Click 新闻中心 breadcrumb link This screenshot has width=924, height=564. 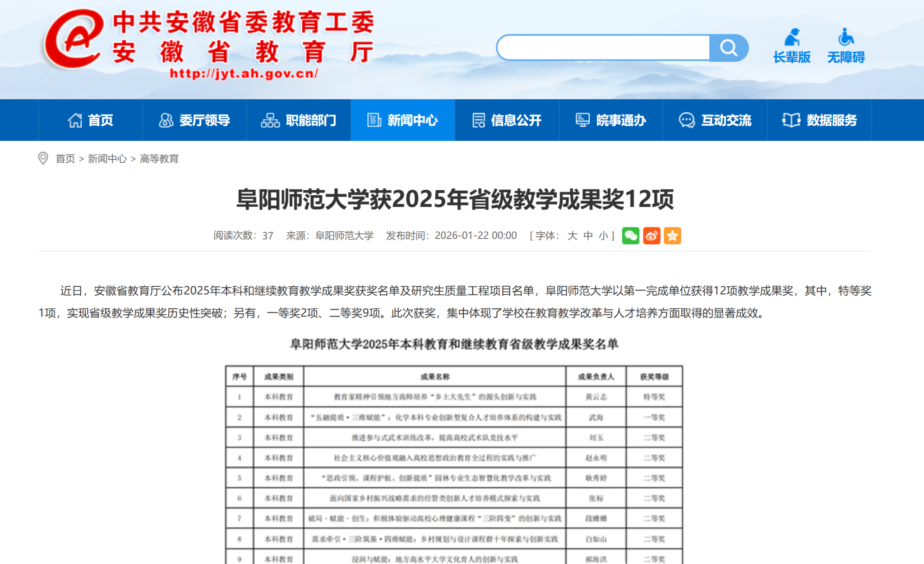107,159
